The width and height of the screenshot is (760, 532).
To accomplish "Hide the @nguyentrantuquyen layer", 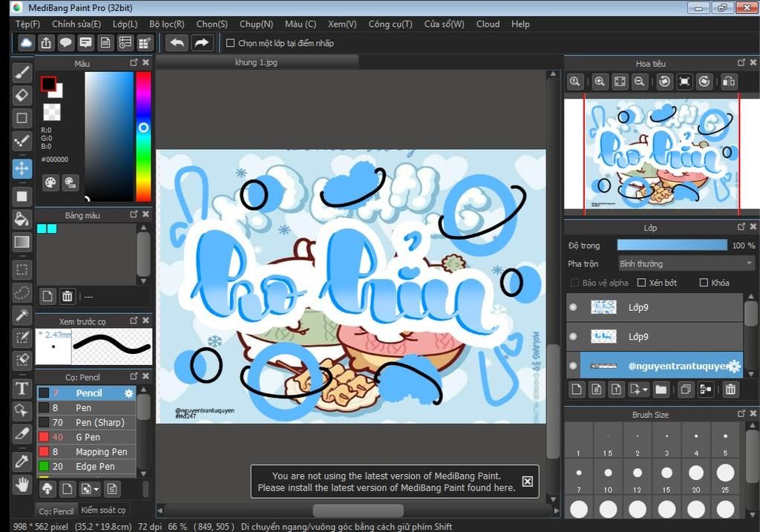I will click(x=573, y=366).
